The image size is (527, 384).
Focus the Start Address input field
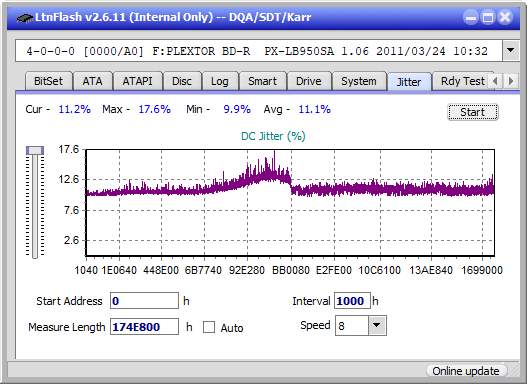144,301
